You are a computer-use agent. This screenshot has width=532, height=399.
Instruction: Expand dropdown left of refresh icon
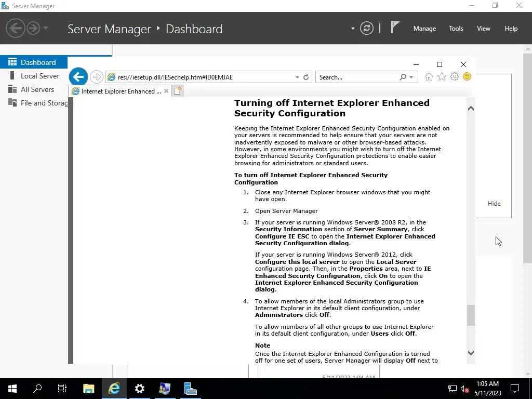[353, 29]
